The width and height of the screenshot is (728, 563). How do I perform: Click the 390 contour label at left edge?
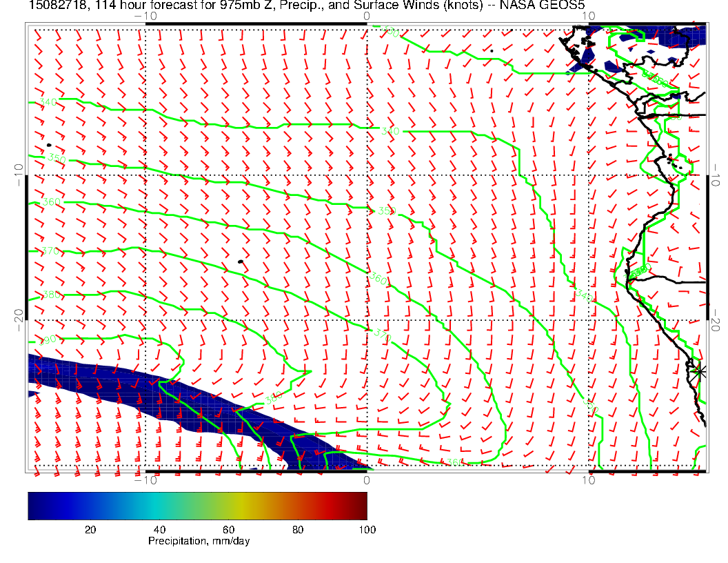click(x=50, y=339)
